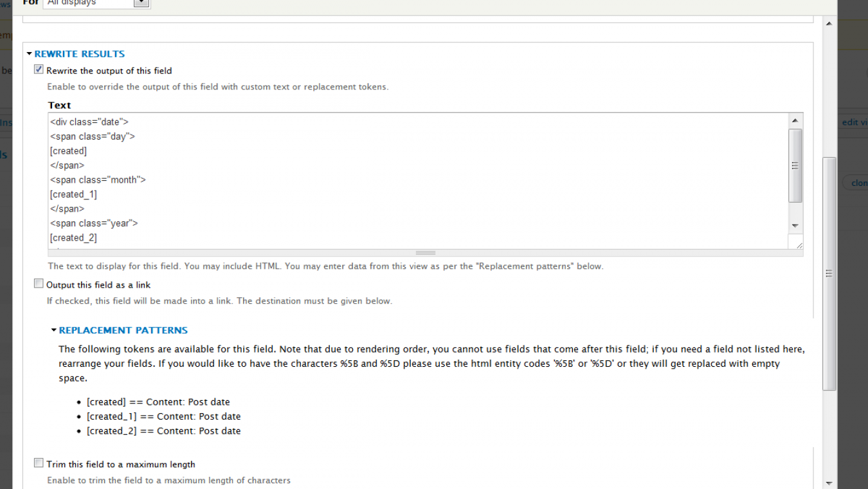This screenshot has width=868, height=489.
Task: Uncheck 'Rewrite the output of this field'
Action: 39,69
